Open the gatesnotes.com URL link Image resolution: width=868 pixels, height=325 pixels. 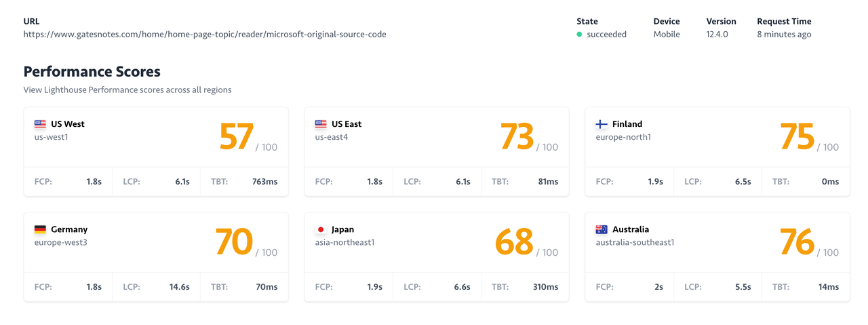(x=205, y=34)
